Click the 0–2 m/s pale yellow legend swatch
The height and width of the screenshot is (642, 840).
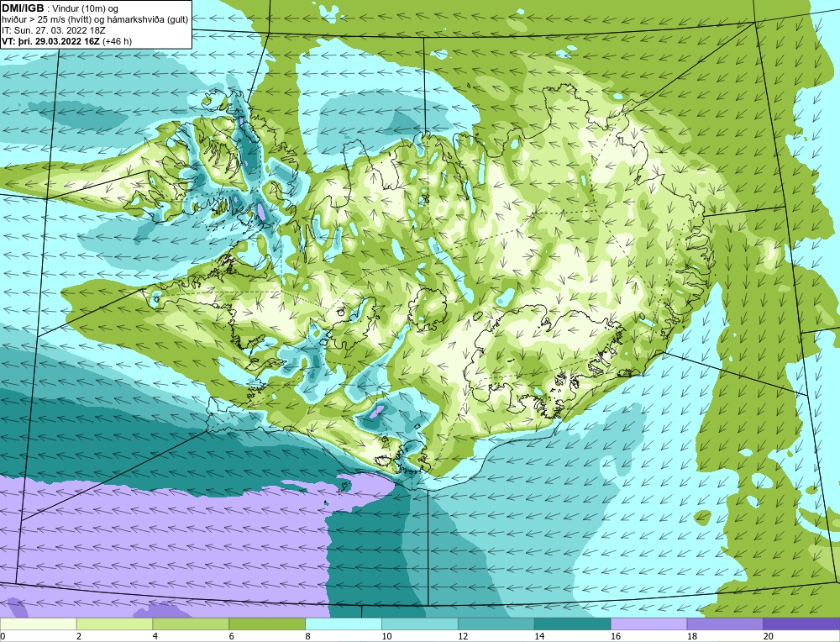[38, 624]
